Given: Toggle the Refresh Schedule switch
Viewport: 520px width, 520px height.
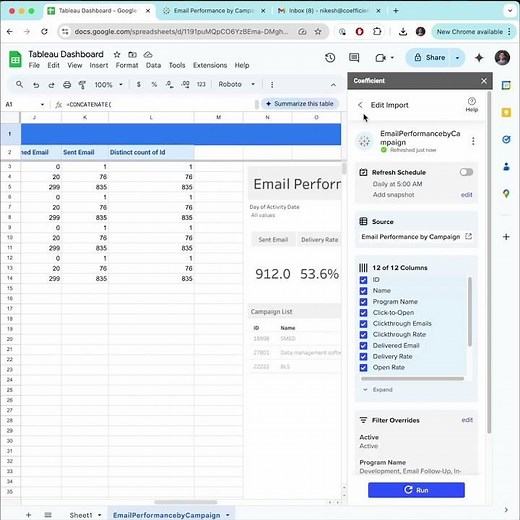Looking at the screenshot, I should [466, 172].
